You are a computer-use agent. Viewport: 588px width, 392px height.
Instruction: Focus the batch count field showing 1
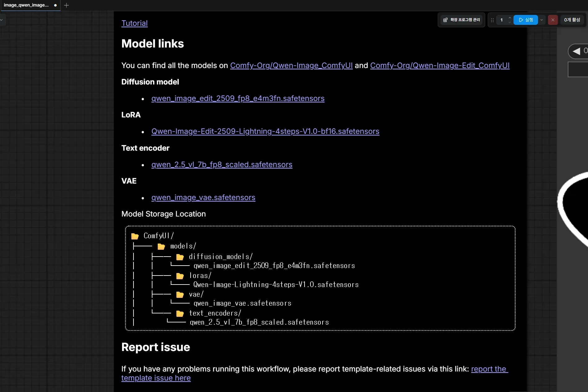(502, 20)
